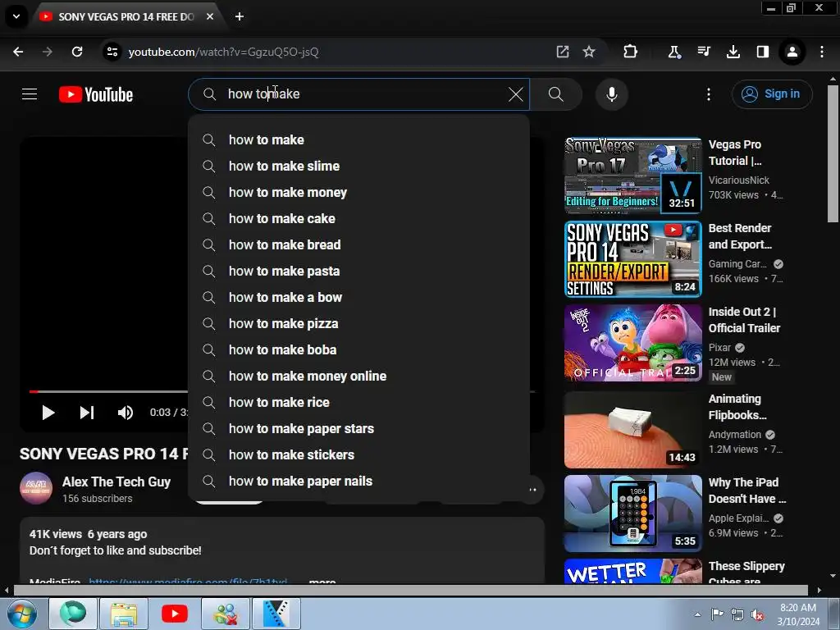Image resolution: width=840 pixels, height=630 pixels.
Task: Click the address bar URL
Action: [x=223, y=52]
